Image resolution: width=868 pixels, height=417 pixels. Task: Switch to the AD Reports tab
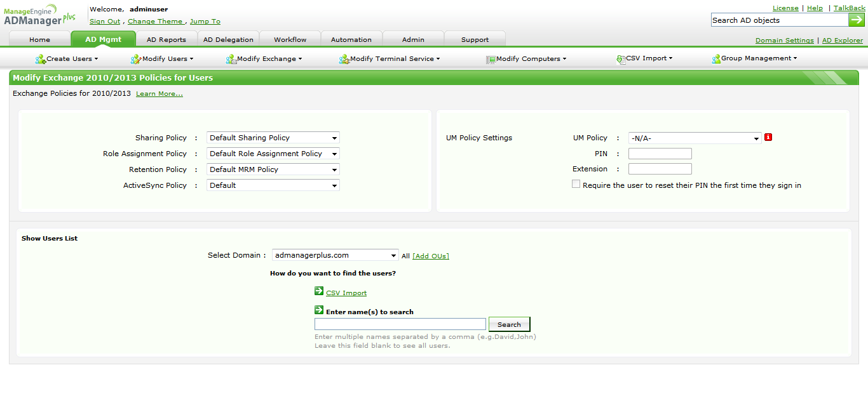pos(166,39)
